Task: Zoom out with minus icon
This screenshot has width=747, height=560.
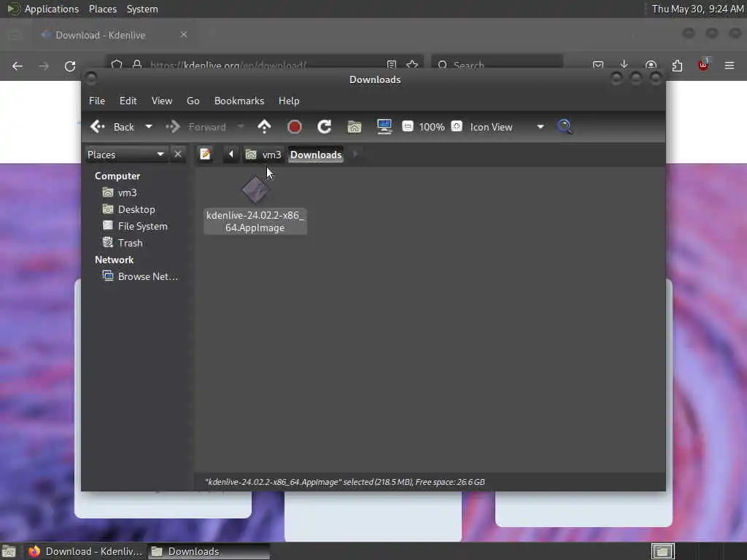Action: coord(408,126)
